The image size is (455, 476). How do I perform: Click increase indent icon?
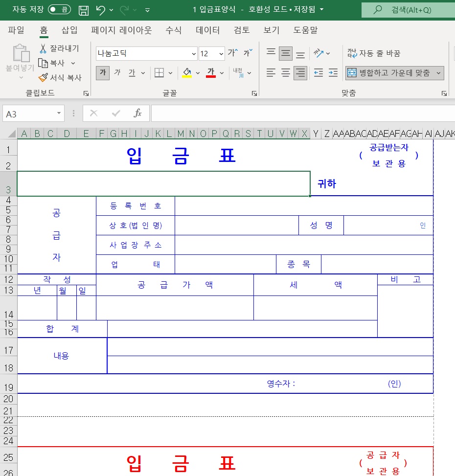[333, 73]
